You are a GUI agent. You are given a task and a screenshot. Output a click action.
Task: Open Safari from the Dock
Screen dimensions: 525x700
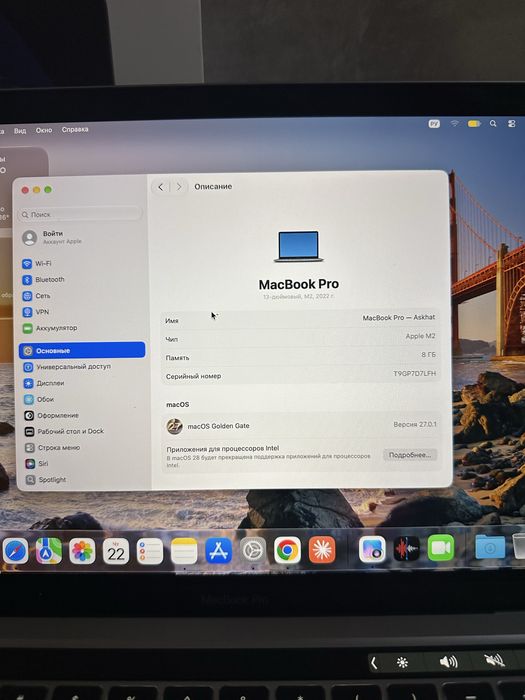(x=16, y=551)
